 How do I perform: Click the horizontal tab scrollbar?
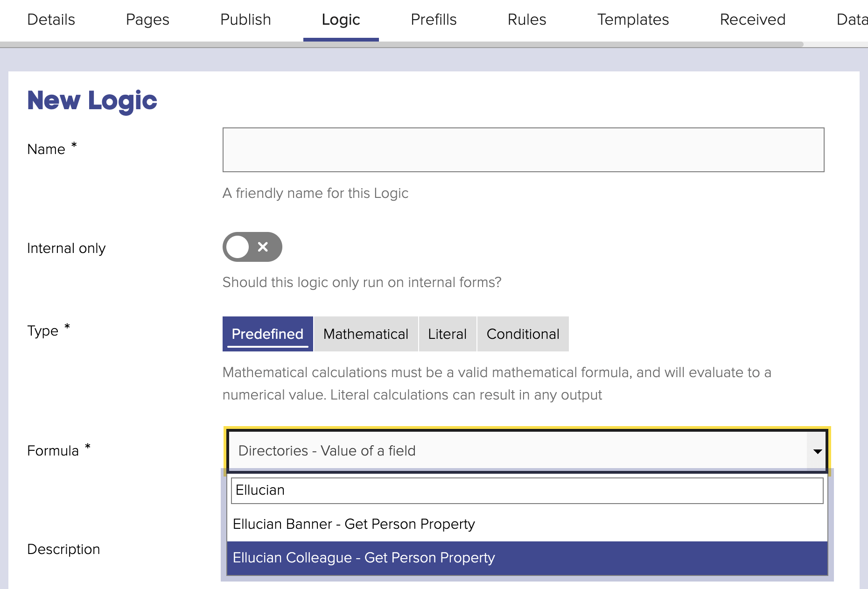pos(401,45)
